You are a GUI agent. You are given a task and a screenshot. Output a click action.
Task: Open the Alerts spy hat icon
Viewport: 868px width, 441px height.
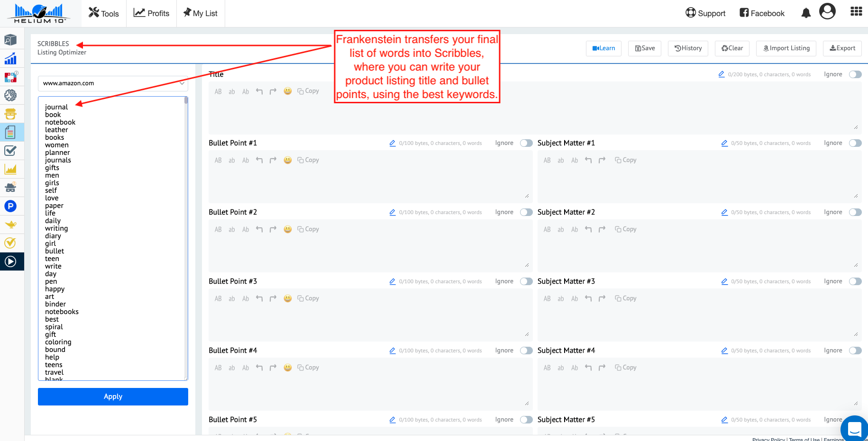pos(10,188)
